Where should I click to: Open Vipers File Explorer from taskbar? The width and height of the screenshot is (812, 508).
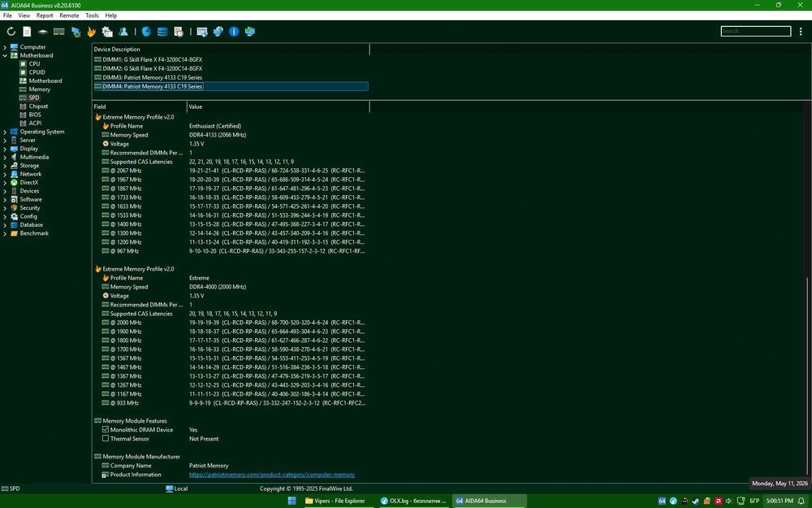pos(335,501)
